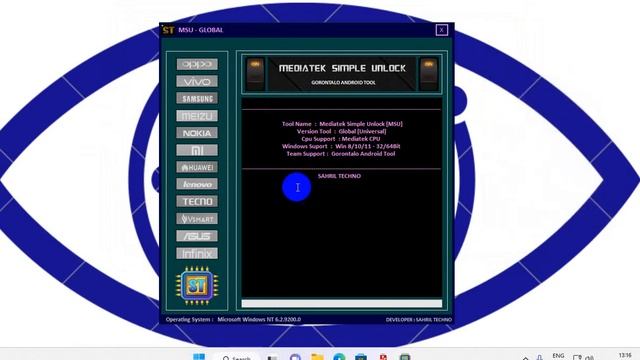Click the ASUS brand button
Image resolution: width=640 pixels, height=360 pixels.
[x=197, y=236]
